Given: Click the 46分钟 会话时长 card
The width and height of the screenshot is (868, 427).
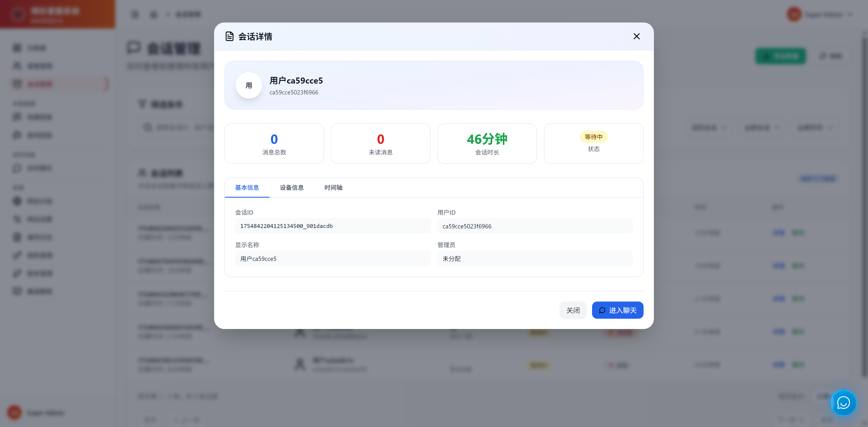Looking at the screenshot, I should (487, 144).
